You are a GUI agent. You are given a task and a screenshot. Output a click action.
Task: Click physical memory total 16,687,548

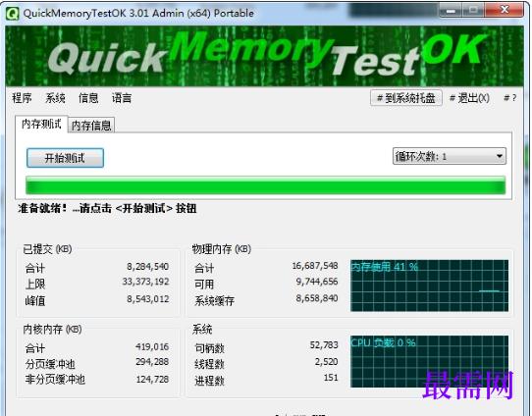(315, 266)
